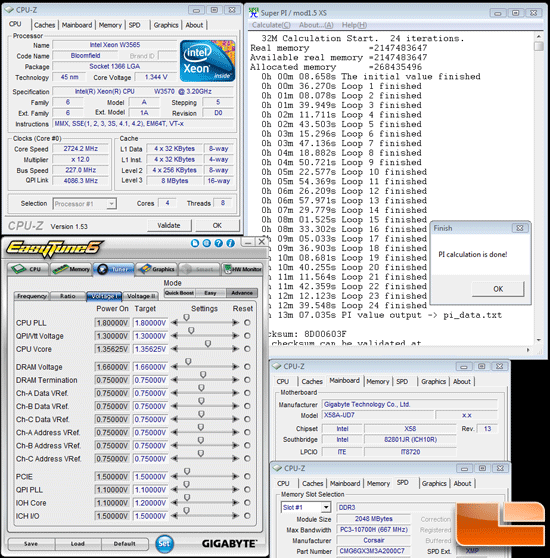This screenshot has width=550, height=558.
Task: Click CPU PLL slider handle
Action: (x=186, y=317)
